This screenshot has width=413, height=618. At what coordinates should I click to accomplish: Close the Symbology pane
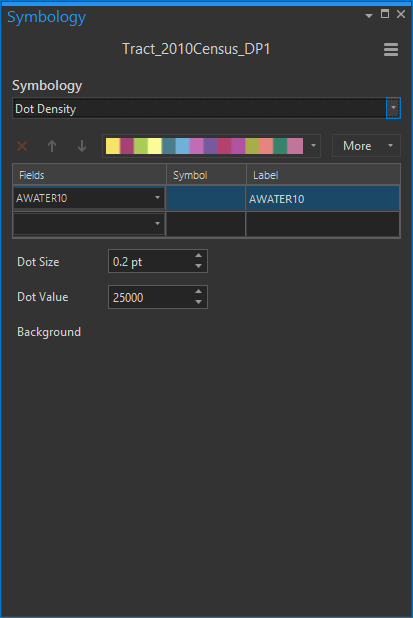click(x=401, y=14)
